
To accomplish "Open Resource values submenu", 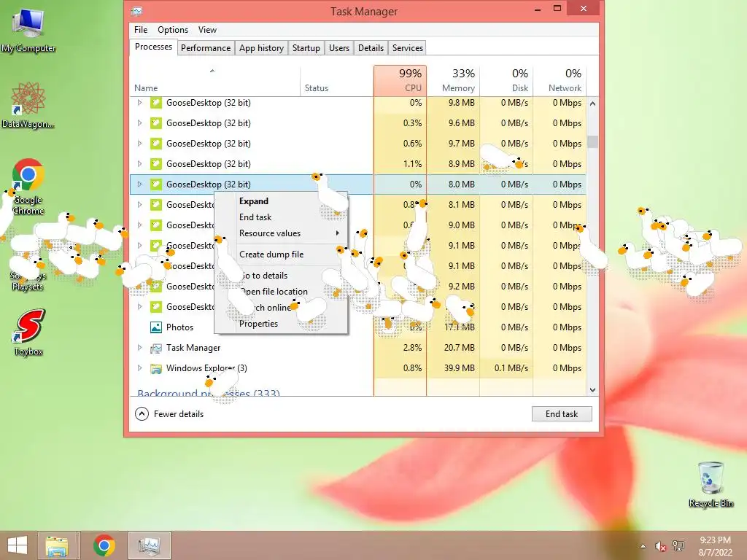I will [281, 233].
